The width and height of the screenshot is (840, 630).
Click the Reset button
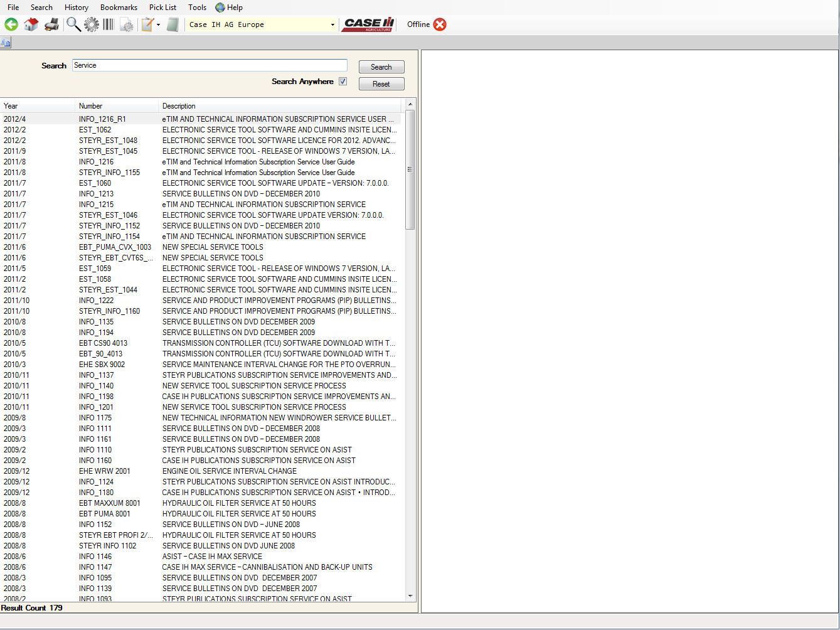tap(381, 84)
